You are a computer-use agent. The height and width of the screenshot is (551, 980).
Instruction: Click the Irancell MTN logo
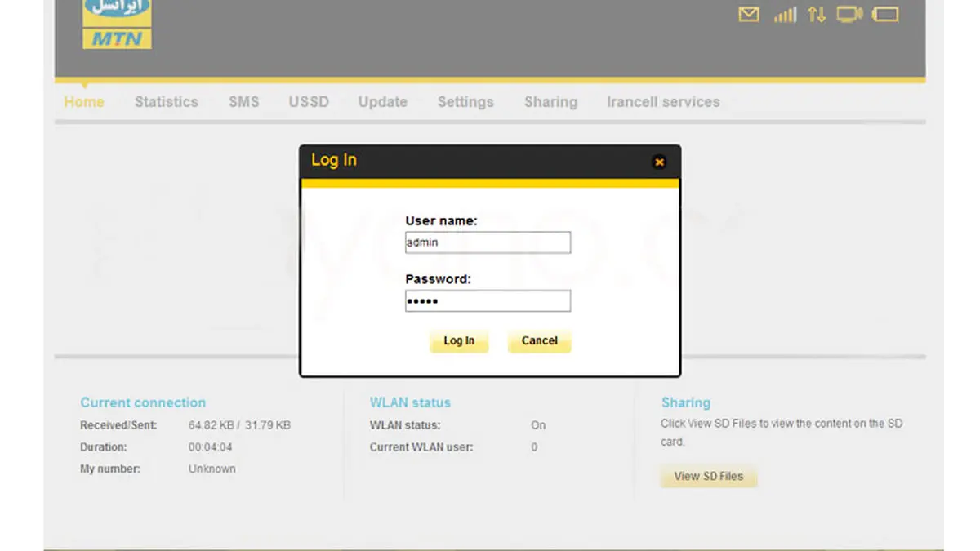click(x=117, y=23)
